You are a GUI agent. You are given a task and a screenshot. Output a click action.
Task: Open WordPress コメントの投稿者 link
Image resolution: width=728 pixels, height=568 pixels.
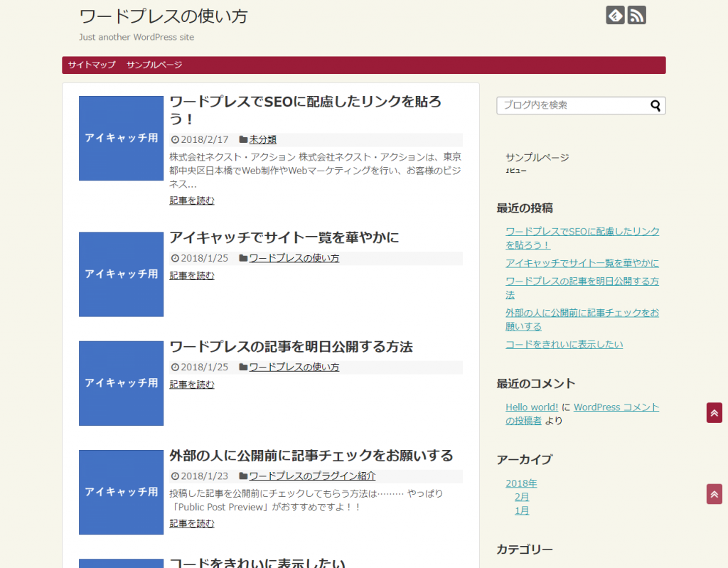(582, 414)
